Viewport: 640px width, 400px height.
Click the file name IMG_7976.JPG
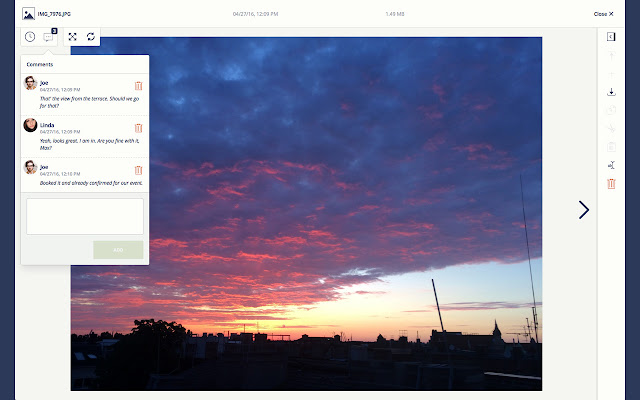[x=54, y=14]
